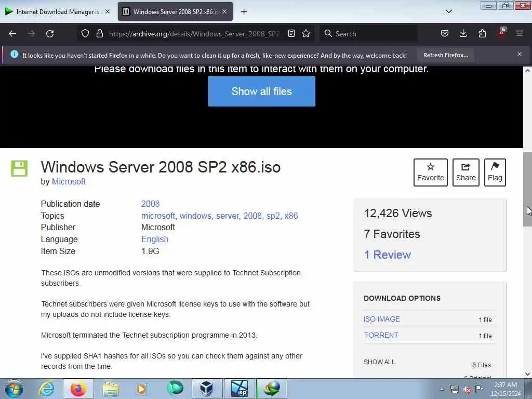532x399 pixels.
Task: Open the Save to Pocket button
Action: click(x=445, y=33)
